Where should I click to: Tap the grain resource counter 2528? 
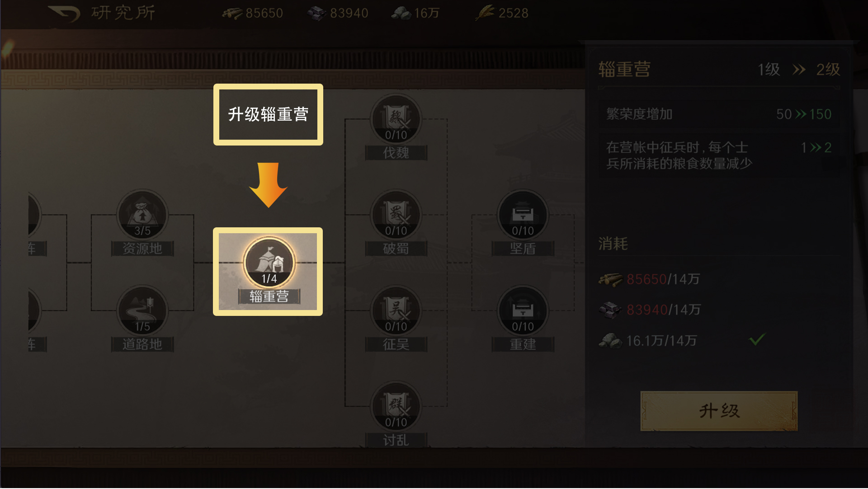(502, 13)
